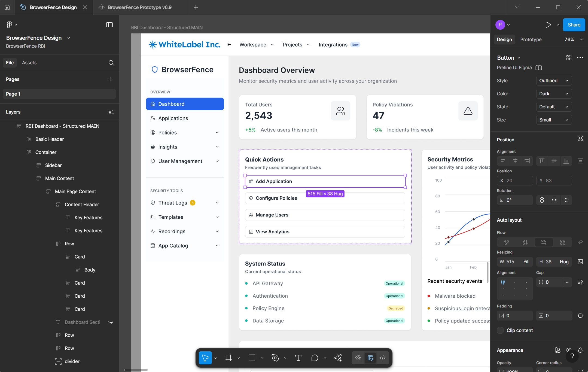Enable the Clip content checkbox
The width and height of the screenshot is (588, 372).
(x=501, y=330)
